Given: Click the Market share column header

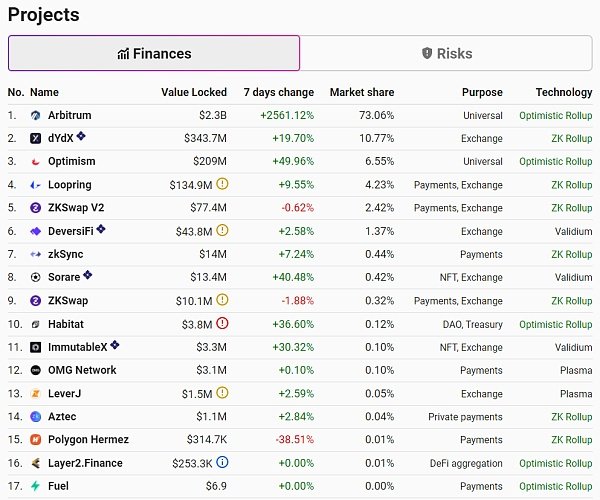Looking at the screenshot, I should (362, 92).
